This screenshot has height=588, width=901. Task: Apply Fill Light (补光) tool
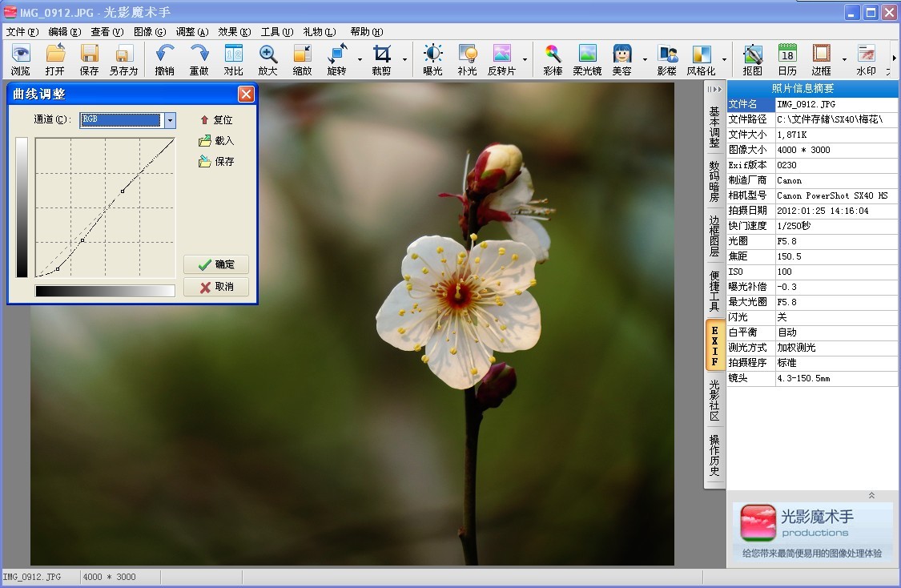tap(467, 59)
